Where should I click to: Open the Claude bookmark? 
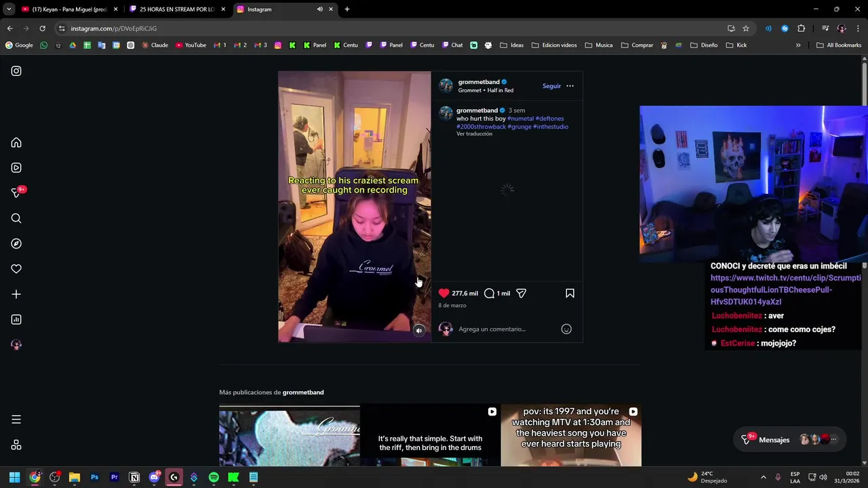pyautogui.click(x=155, y=45)
